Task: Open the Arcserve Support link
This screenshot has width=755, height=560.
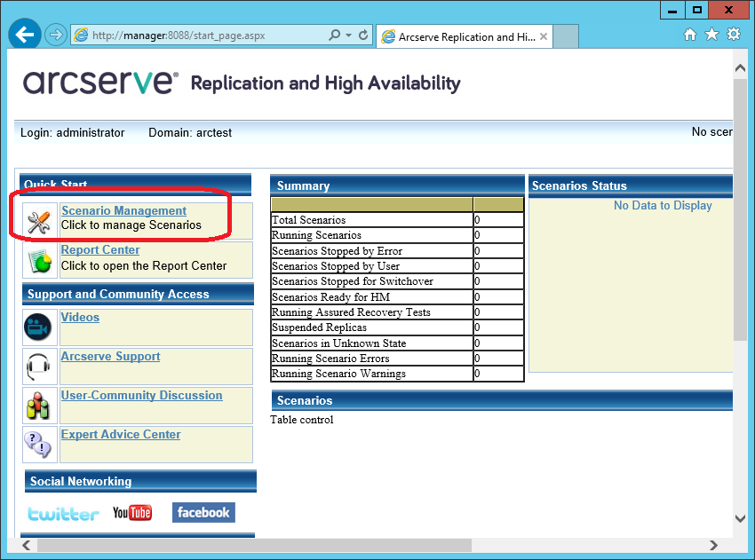Action: [110, 357]
